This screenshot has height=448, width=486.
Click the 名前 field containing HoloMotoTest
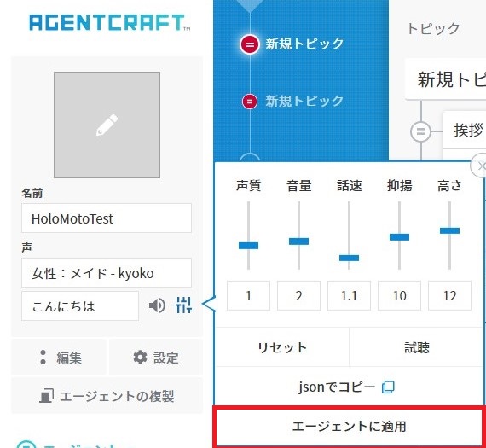107,218
